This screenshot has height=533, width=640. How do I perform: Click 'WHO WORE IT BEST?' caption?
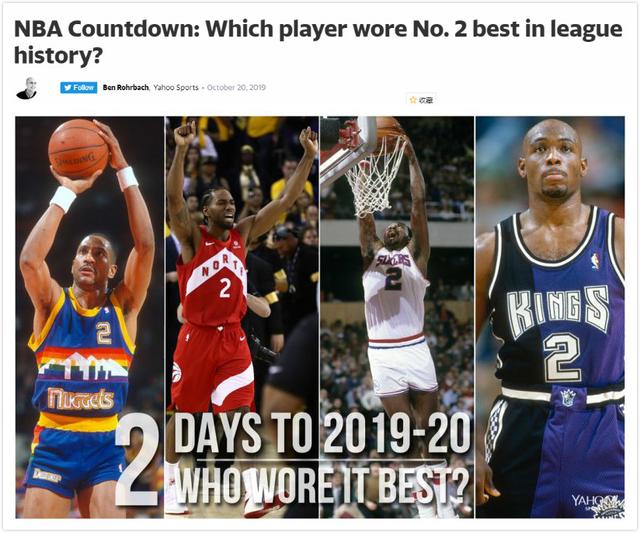322,484
